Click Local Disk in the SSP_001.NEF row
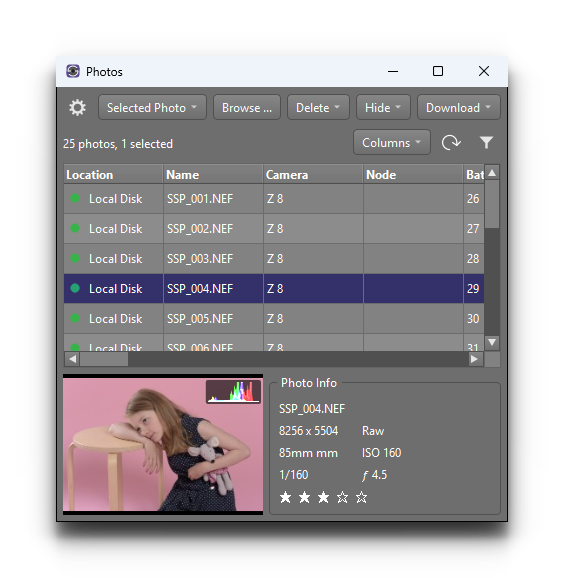The height and width of the screenshot is (578, 564). [115, 199]
